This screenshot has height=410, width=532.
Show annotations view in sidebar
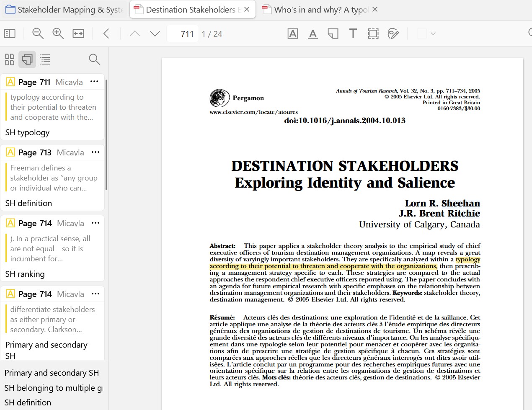point(27,59)
